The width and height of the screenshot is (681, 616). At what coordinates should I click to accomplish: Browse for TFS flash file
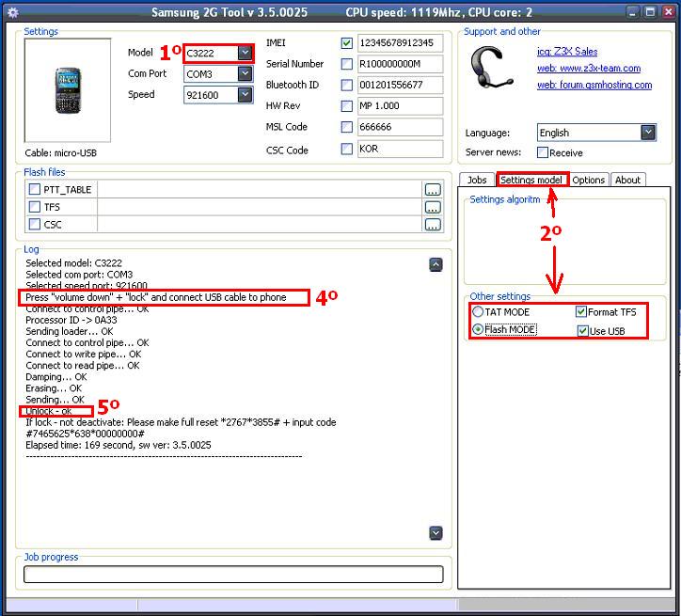point(433,207)
